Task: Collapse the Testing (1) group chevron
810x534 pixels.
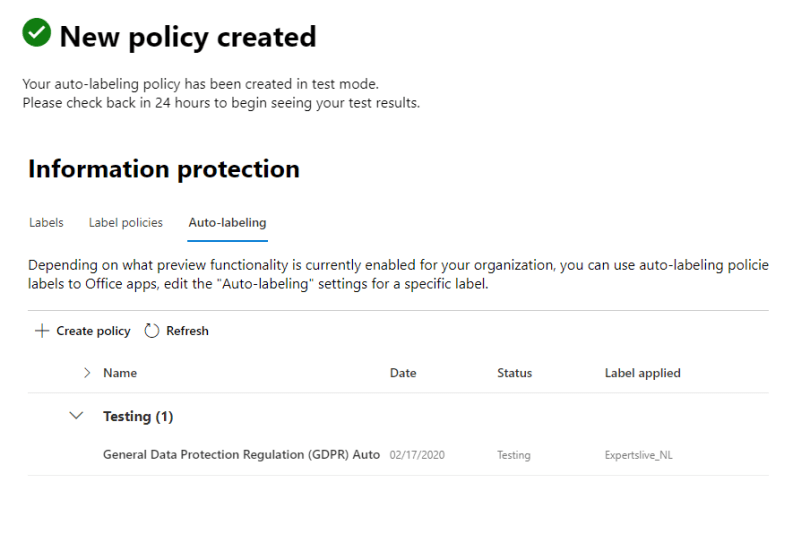Action: tap(76, 416)
